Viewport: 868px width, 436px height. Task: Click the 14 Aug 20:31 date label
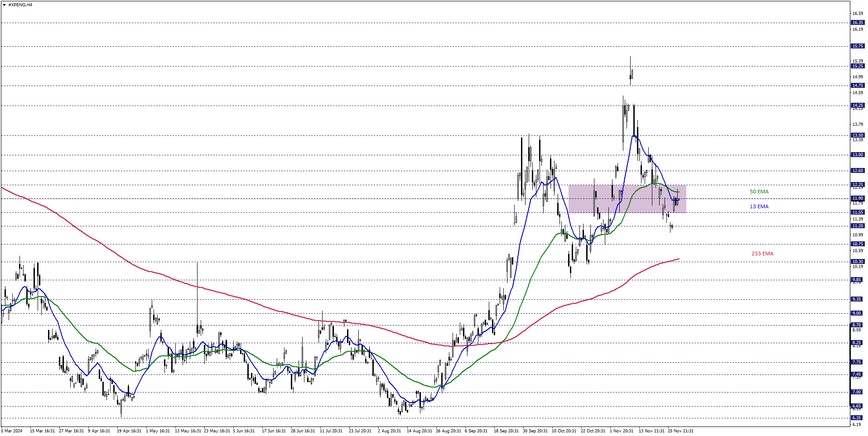(419, 431)
